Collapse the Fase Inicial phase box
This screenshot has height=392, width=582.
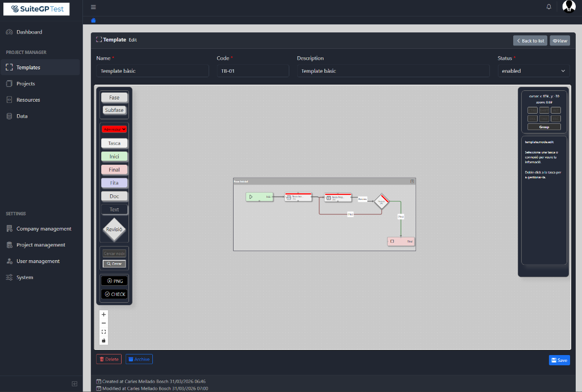tap(412, 181)
